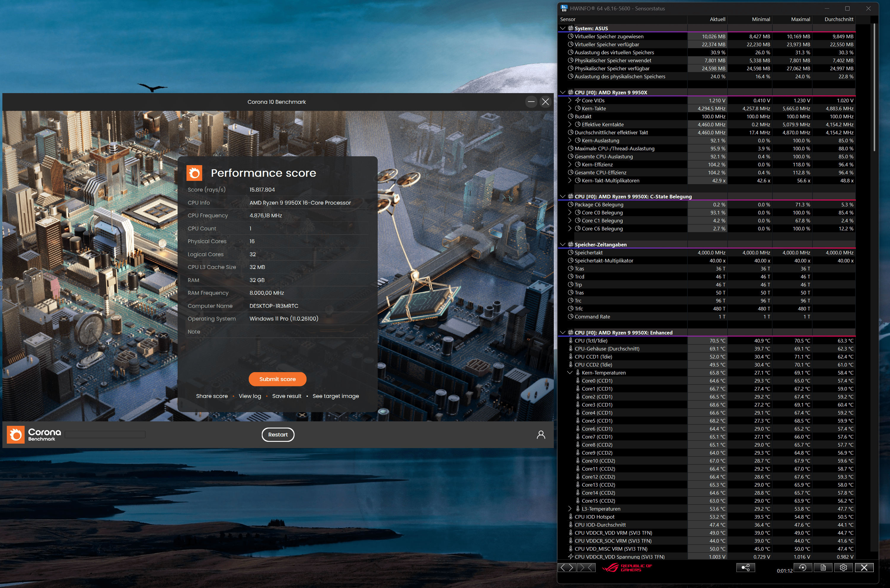Viewport: 890px width, 588px height.
Task: Maximize the HWiNFO Sensorstatus window
Action: [847, 8]
